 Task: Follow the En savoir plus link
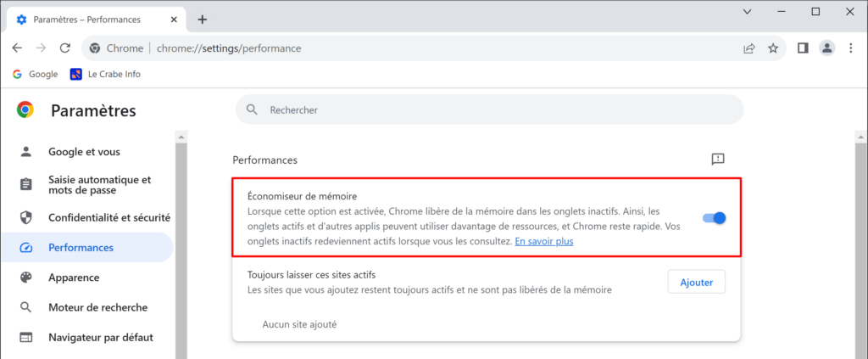tap(544, 242)
